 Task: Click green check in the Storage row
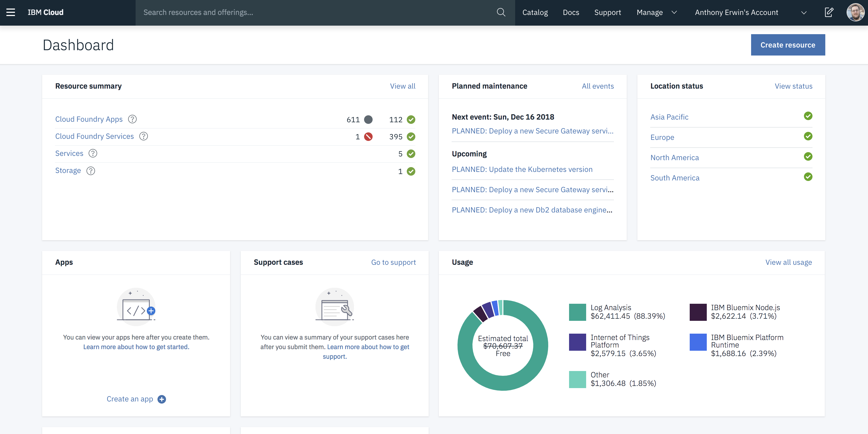click(x=411, y=172)
